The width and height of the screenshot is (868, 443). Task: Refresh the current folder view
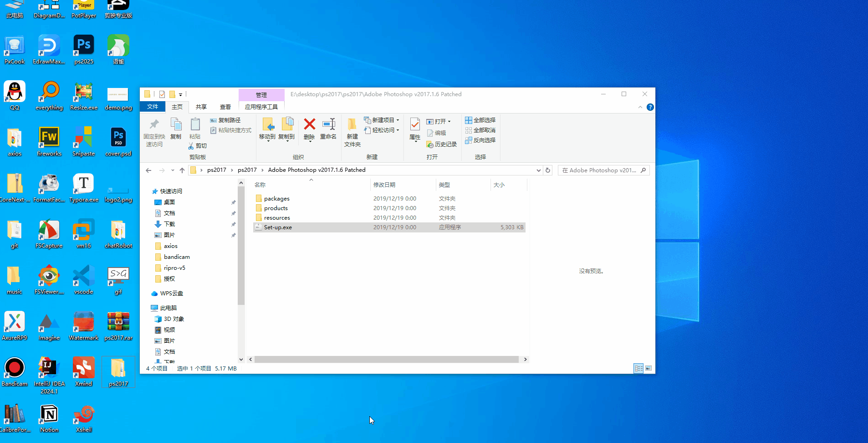coord(548,170)
